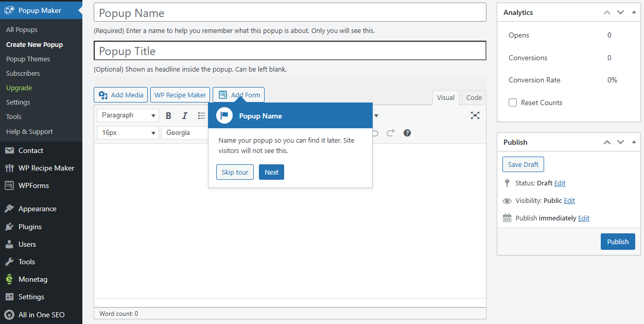Screen dimensions: 644x324
Task: Click the bulleted list icon
Action: coord(201,116)
